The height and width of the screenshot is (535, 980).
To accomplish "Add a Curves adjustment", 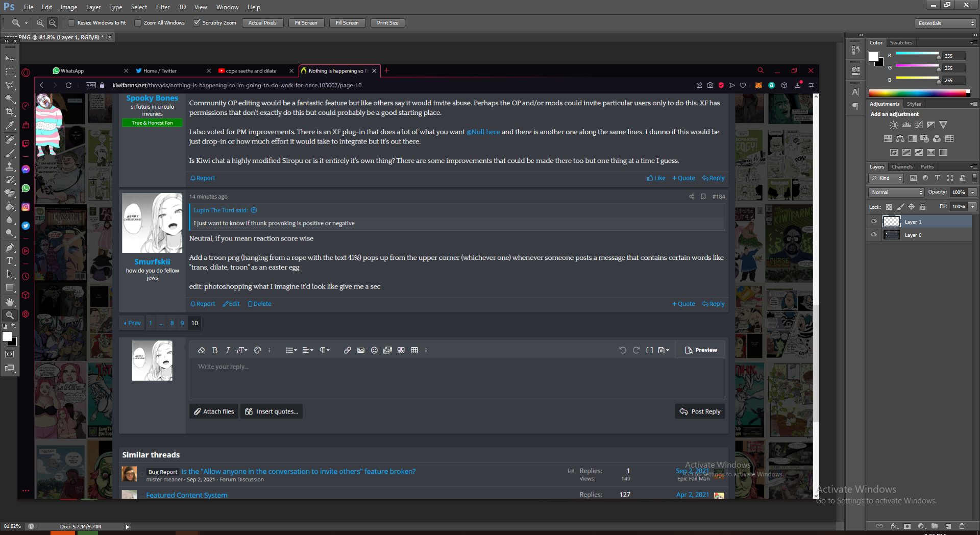I will 919,125.
